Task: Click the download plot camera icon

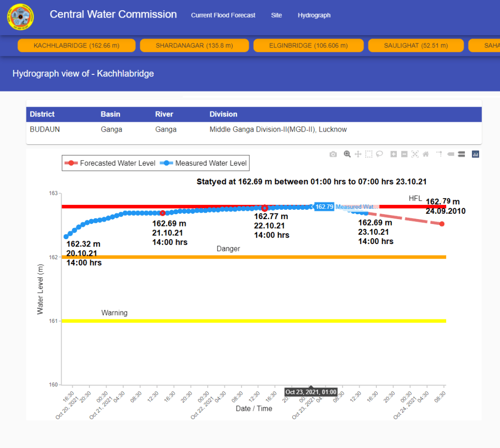Action: coord(333,154)
